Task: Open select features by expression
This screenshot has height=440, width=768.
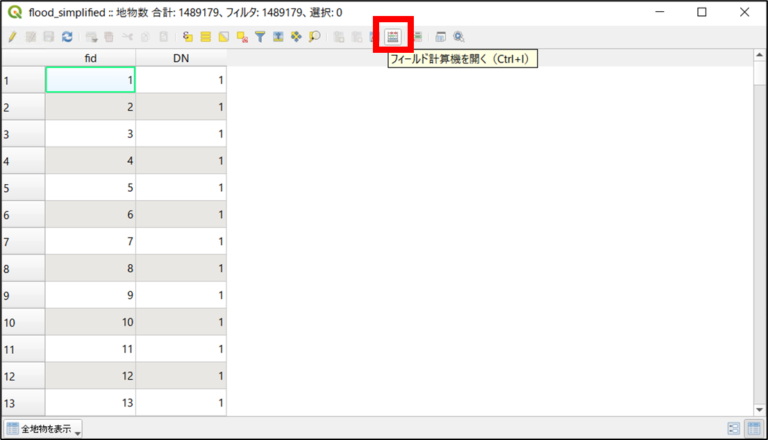Action: tap(188, 37)
